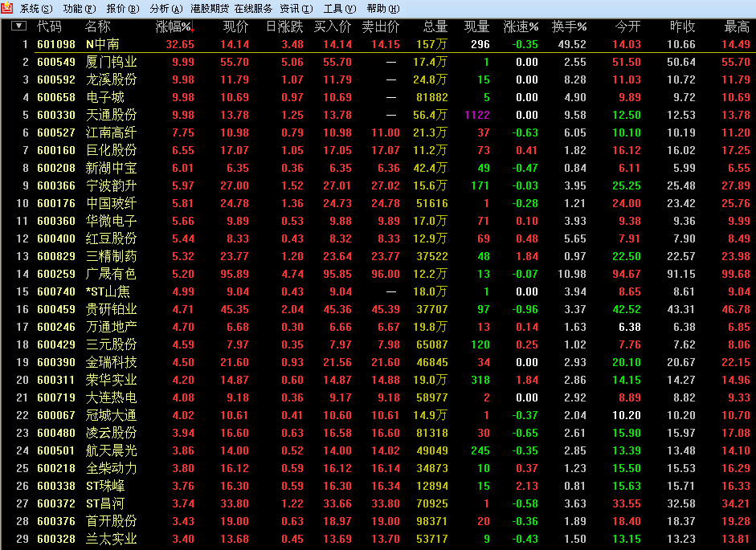Click stock code 600067
Viewport: 756px width, 550px height.
pos(56,416)
